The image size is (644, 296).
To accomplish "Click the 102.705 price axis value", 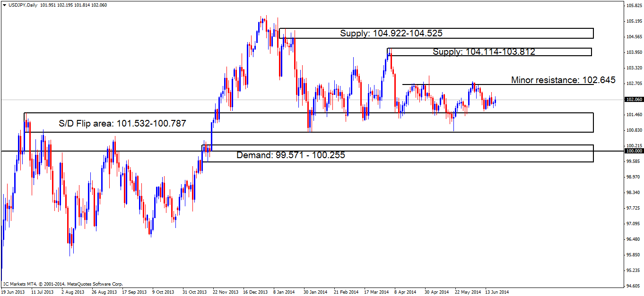I will 634,84.
